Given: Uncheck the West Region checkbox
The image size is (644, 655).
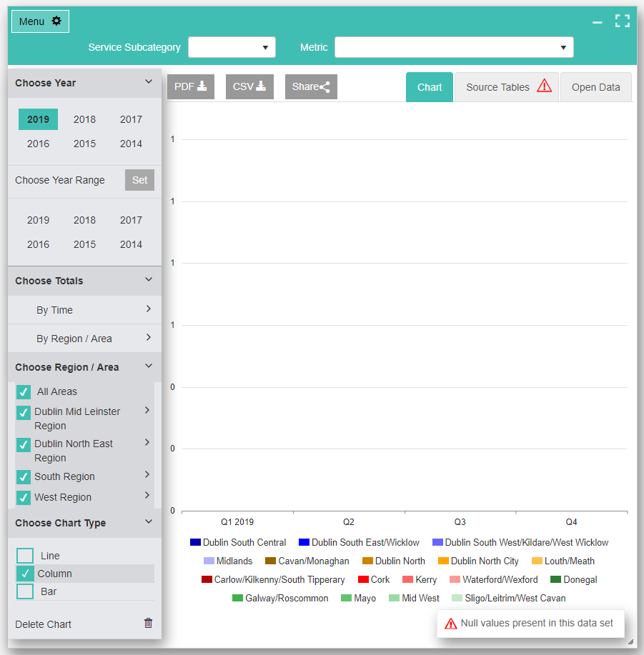Looking at the screenshot, I should 24,498.
